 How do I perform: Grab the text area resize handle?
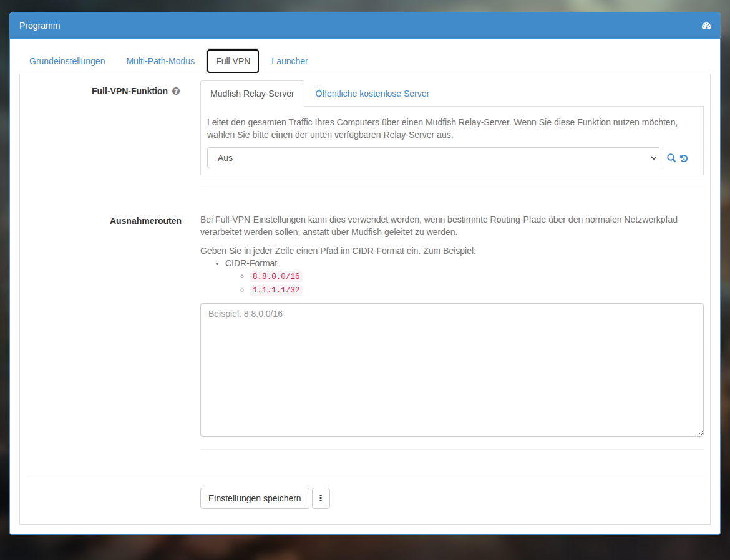[x=699, y=432]
